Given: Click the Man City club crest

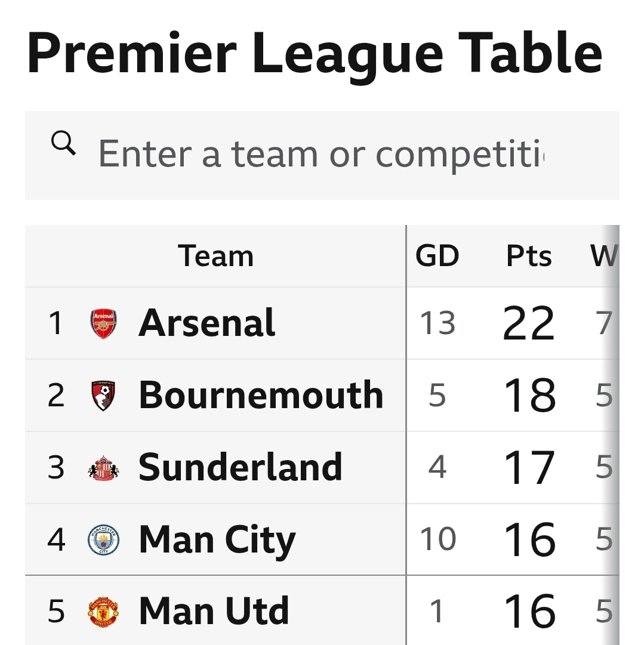Looking at the screenshot, I should (x=103, y=540).
